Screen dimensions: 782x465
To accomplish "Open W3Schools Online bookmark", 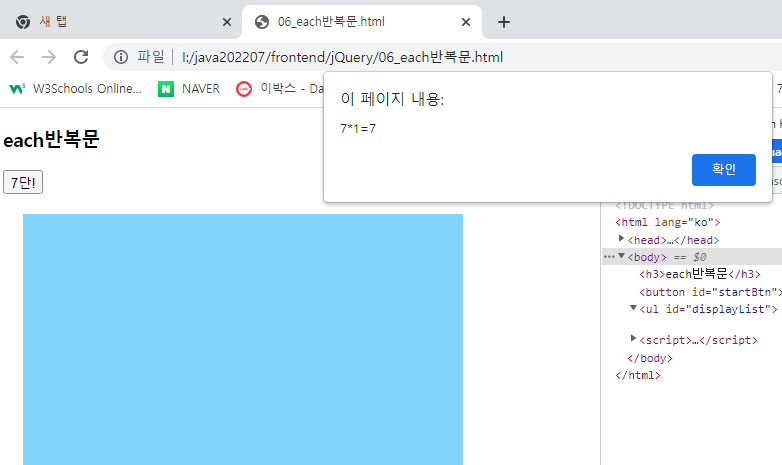I will pyautogui.click(x=75, y=89).
